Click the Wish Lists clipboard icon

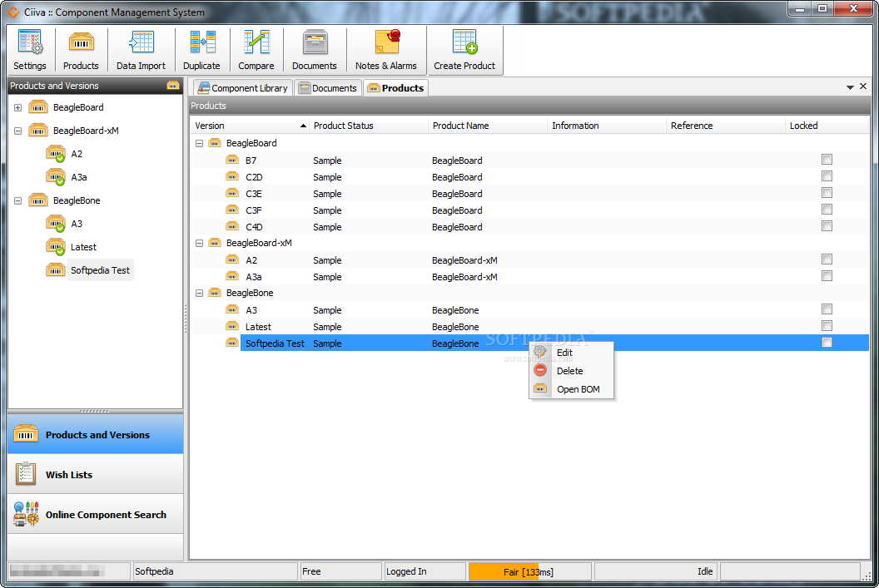point(26,474)
